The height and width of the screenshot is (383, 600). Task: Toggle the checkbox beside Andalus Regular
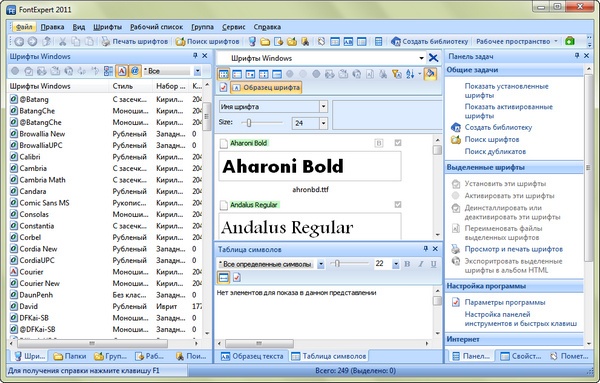(x=398, y=204)
